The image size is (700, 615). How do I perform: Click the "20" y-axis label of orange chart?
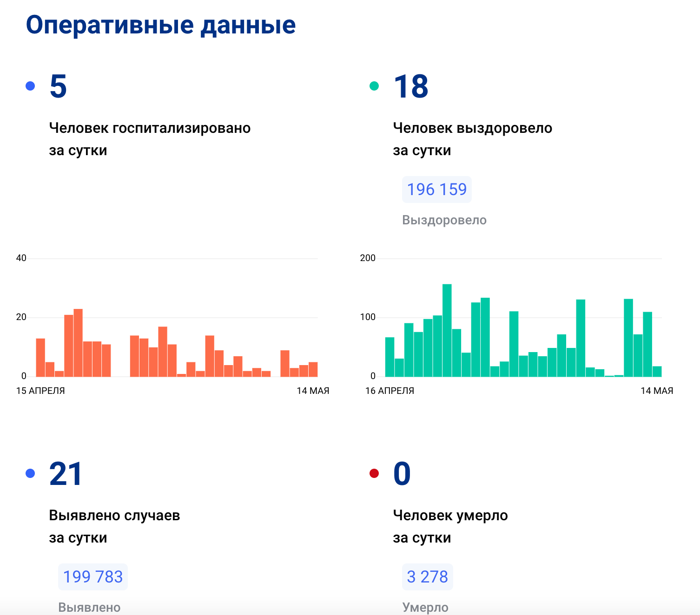[x=21, y=317]
